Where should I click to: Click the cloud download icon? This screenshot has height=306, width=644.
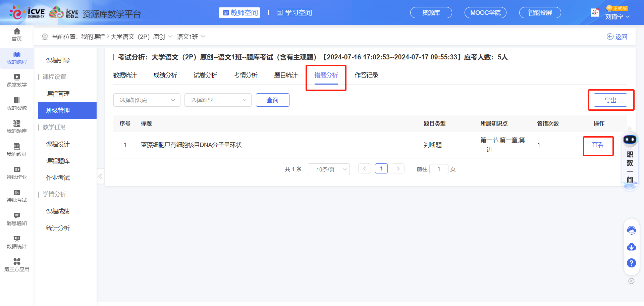click(631, 247)
